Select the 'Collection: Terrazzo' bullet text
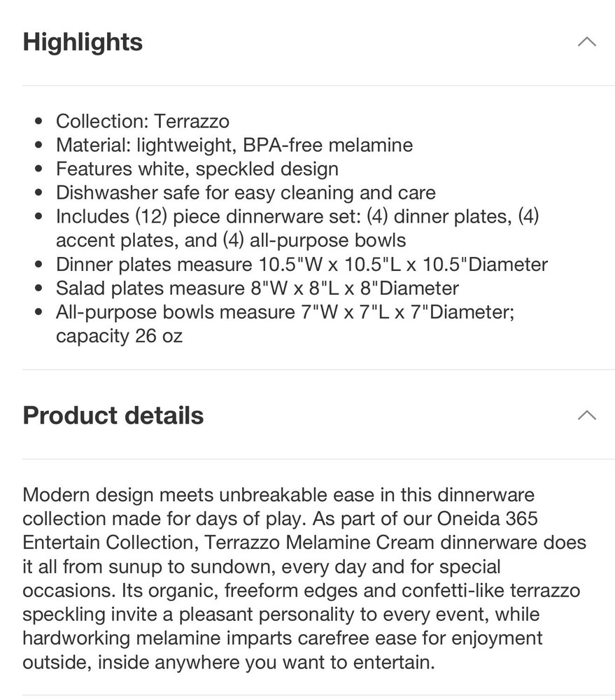 pos(143,121)
